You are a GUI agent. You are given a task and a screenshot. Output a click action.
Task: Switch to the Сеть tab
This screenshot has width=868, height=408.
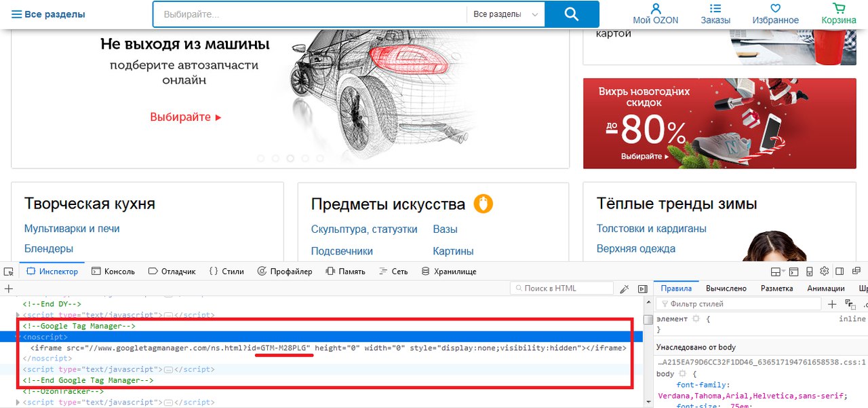tap(393, 272)
